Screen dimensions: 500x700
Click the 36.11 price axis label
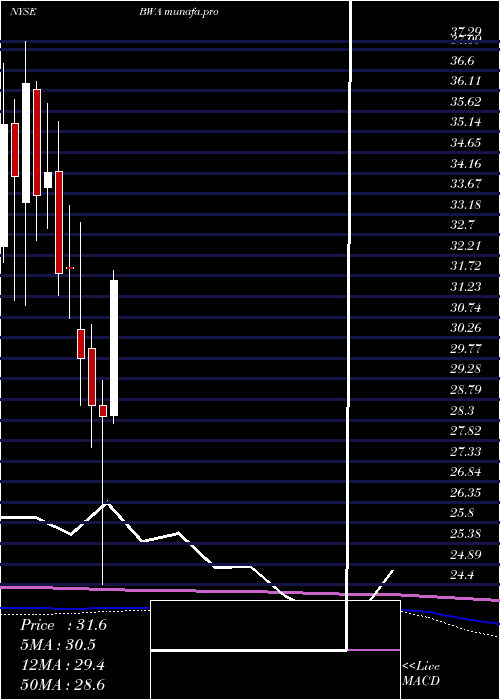(465, 81)
